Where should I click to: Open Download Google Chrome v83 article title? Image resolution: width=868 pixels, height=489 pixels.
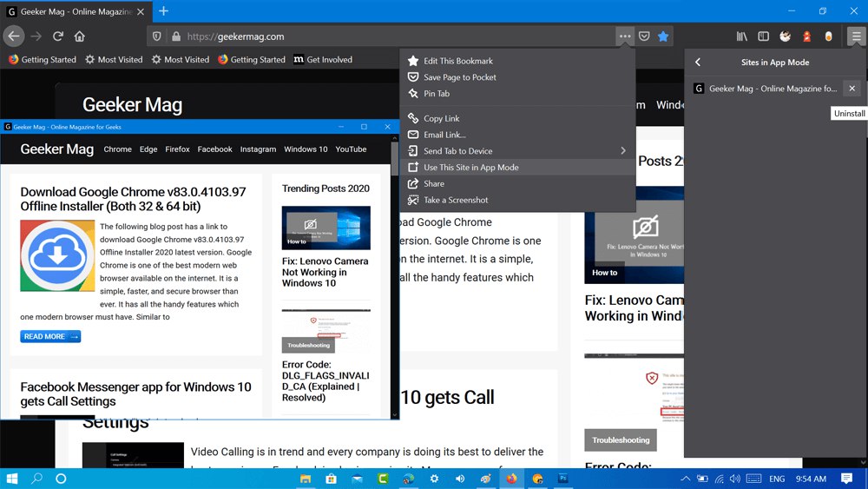coord(133,199)
